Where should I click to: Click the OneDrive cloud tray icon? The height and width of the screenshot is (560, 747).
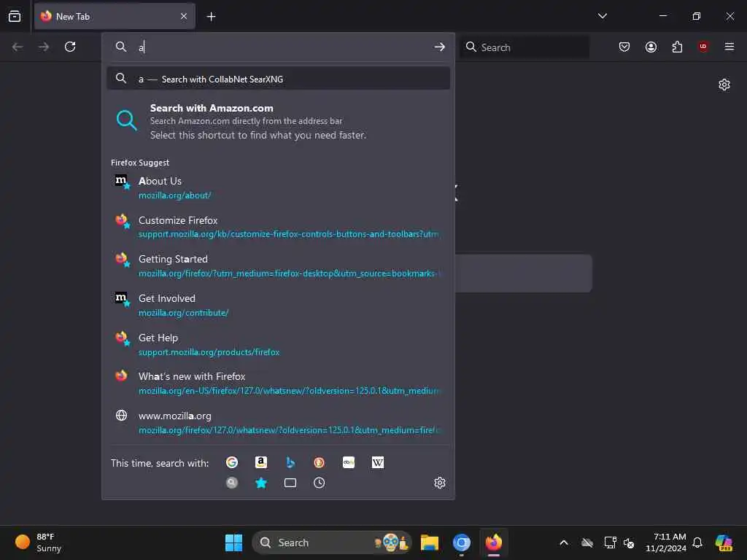587,542
